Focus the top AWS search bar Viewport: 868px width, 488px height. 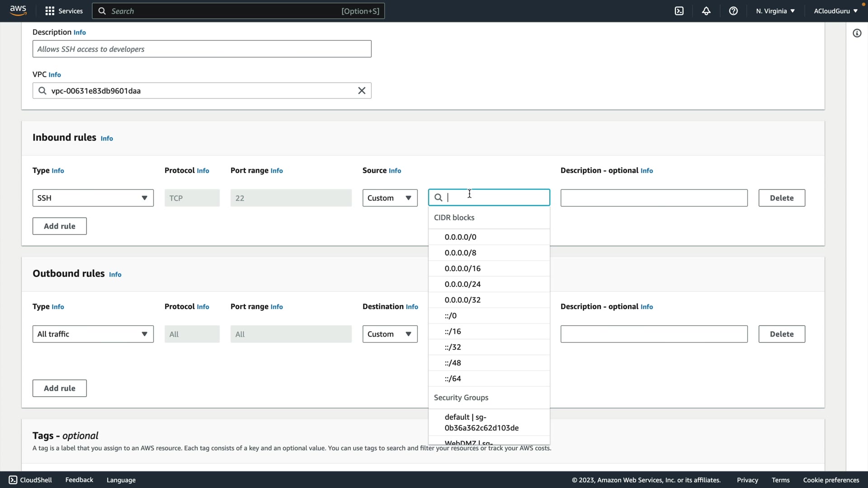(238, 11)
